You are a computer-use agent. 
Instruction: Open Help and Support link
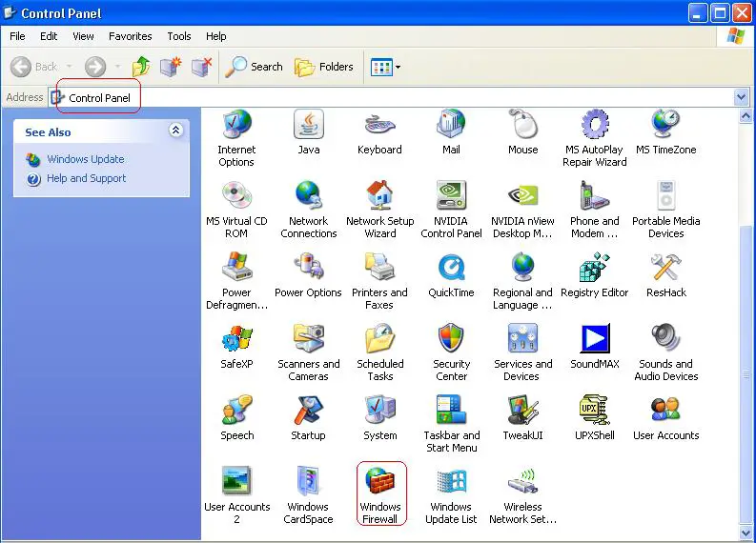(x=87, y=178)
